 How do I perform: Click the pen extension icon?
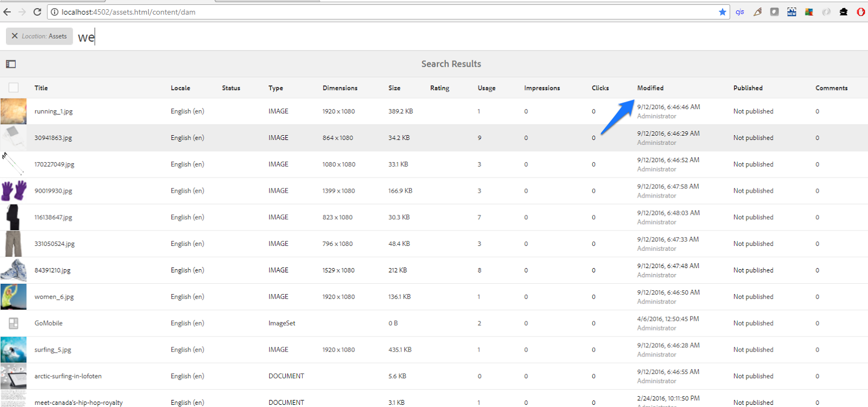pyautogui.click(x=758, y=12)
